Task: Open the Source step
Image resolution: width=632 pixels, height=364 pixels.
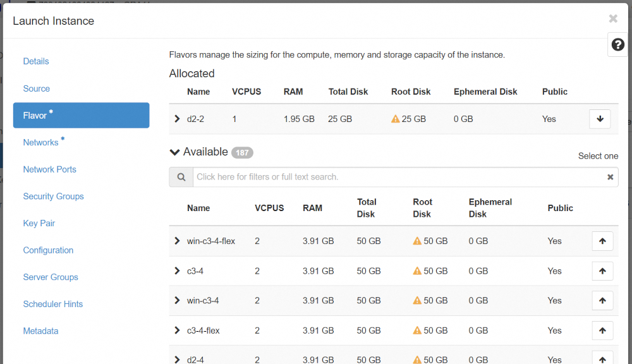Action: click(x=36, y=88)
